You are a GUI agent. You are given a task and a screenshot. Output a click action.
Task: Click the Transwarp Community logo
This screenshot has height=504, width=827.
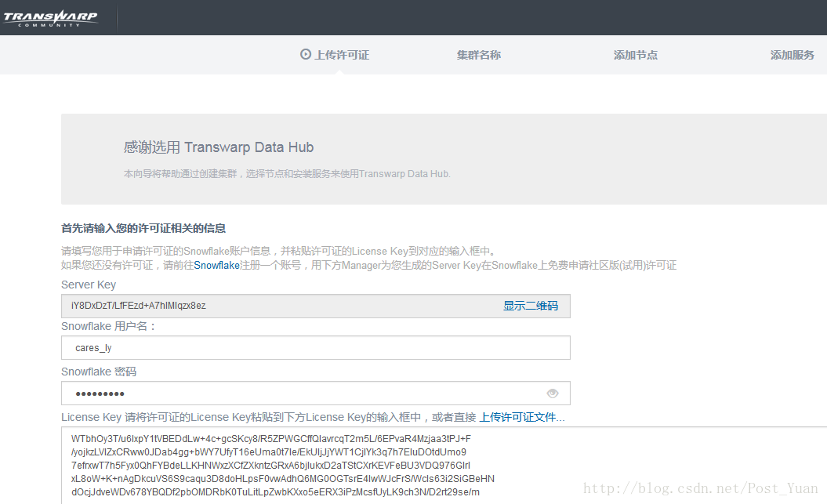pos(50,19)
